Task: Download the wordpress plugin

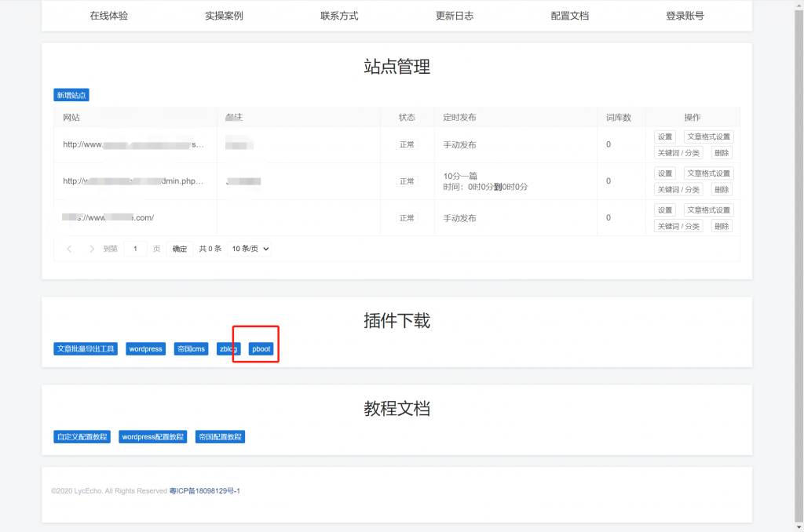Action: [x=145, y=349]
